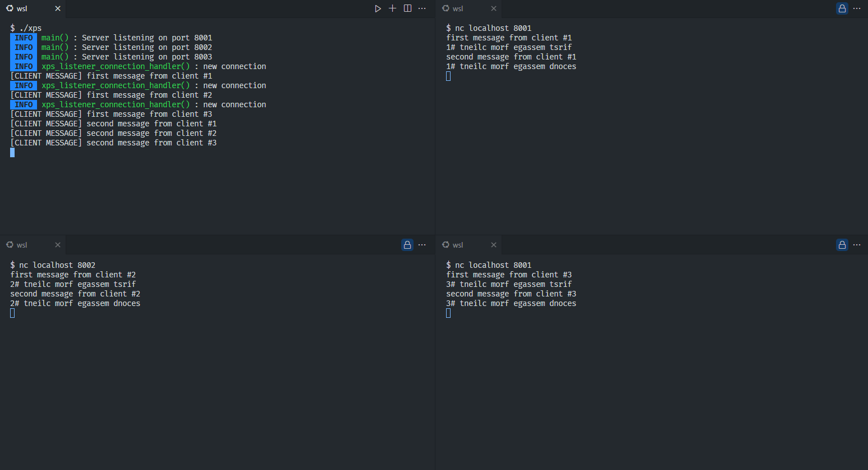Close the wsl tab of the client #1 pane

point(494,8)
